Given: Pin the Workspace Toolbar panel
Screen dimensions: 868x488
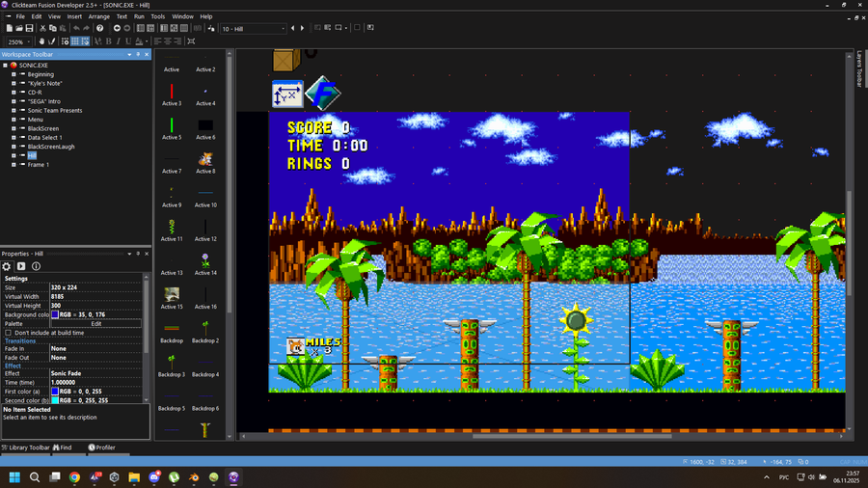Looking at the screenshot, I should (x=138, y=54).
